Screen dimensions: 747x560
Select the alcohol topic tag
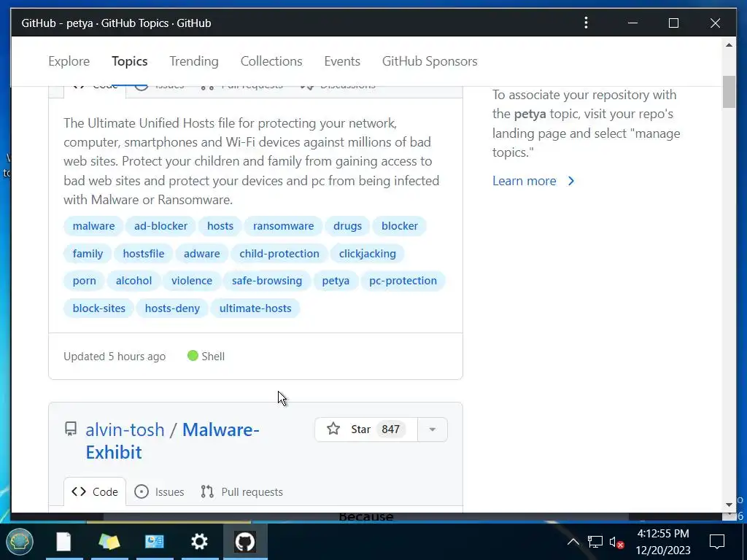(134, 281)
